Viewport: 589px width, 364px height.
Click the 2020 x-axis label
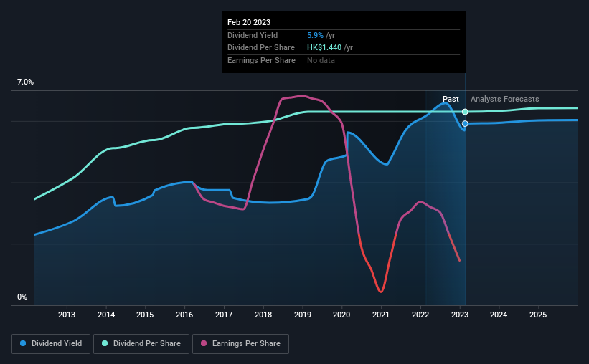pos(341,315)
